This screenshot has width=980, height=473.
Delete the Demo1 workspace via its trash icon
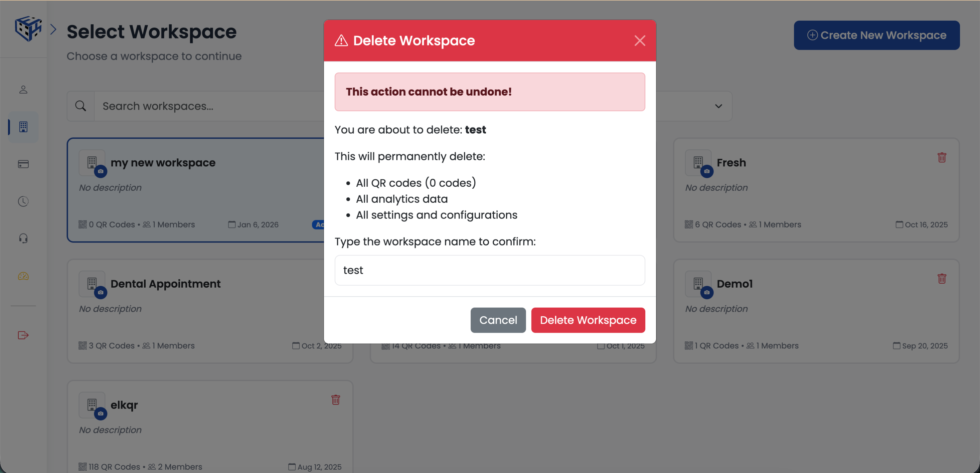(942, 279)
